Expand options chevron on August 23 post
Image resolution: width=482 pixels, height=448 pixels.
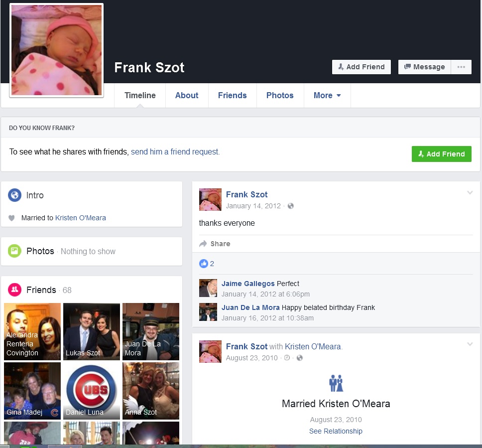point(470,344)
